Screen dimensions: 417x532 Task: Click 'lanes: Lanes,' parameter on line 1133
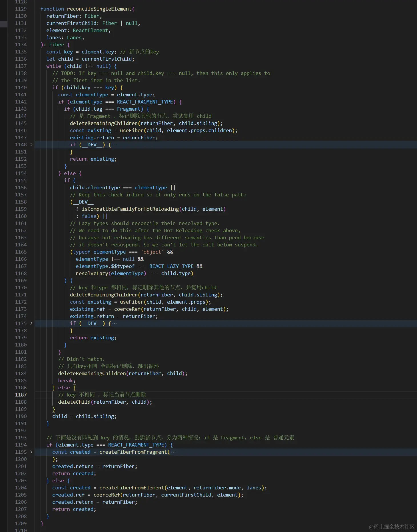[65, 37]
